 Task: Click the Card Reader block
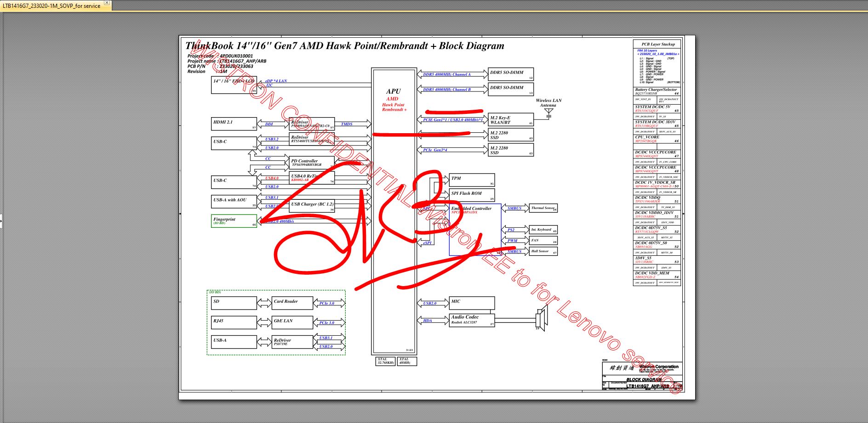(x=292, y=303)
